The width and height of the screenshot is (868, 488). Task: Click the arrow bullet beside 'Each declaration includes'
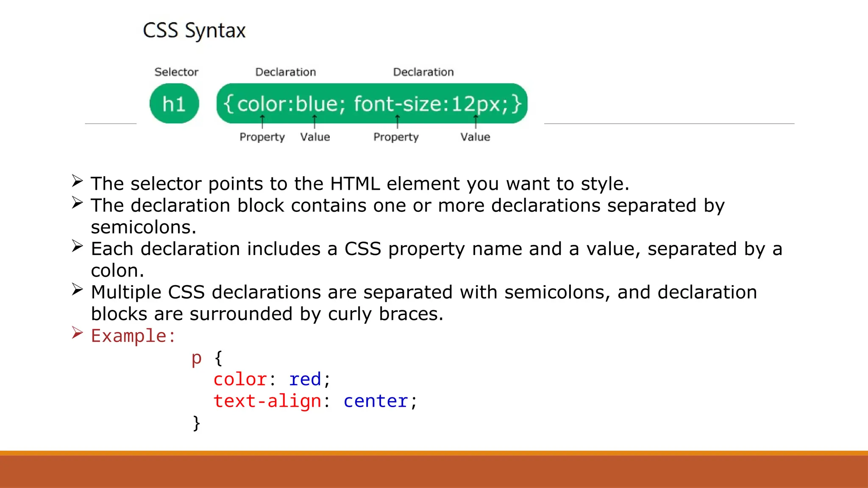[77, 246]
